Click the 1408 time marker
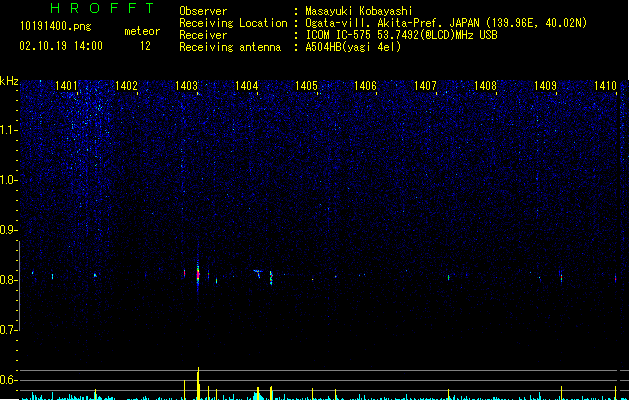The image size is (629, 400). pos(485,85)
